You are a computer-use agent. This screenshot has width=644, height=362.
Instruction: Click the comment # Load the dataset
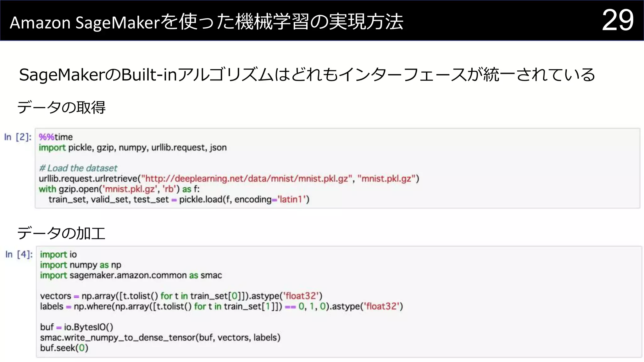click(x=78, y=168)
